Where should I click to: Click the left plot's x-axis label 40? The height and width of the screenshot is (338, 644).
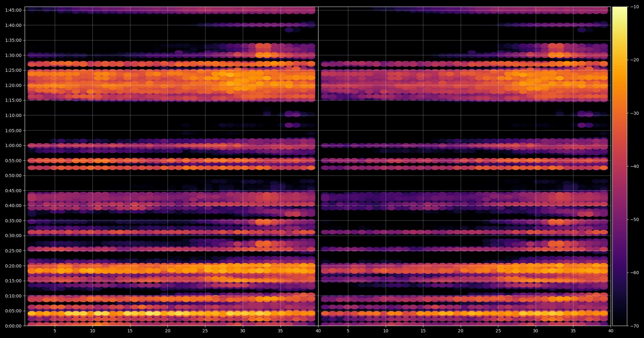[x=318, y=331]
